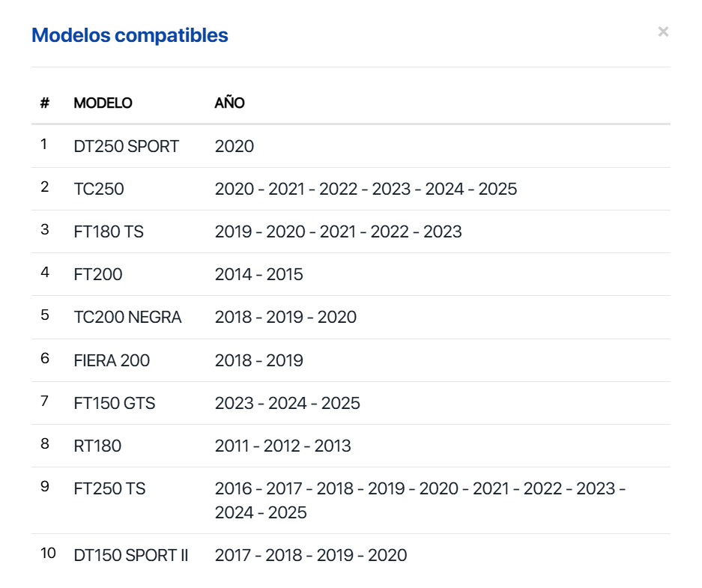Choose the FT200 model row
Viewport: 702px width, 588px height.
coord(98,275)
